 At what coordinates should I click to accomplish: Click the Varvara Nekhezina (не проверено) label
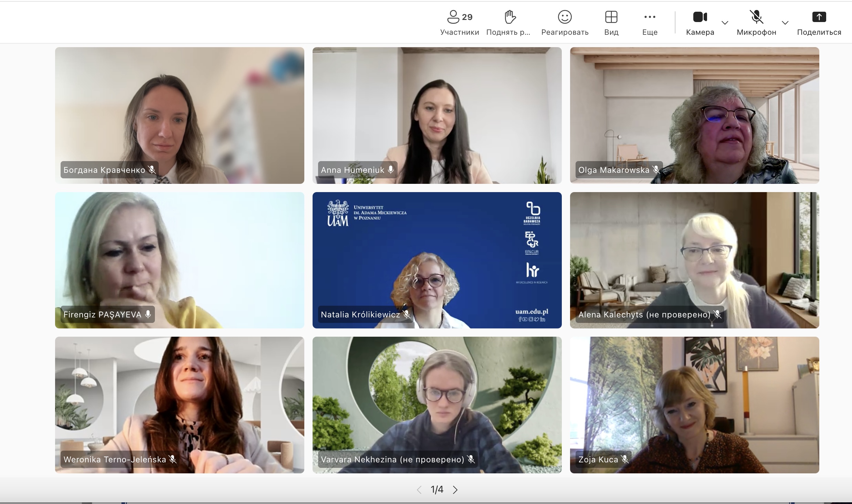[x=392, y=459]
